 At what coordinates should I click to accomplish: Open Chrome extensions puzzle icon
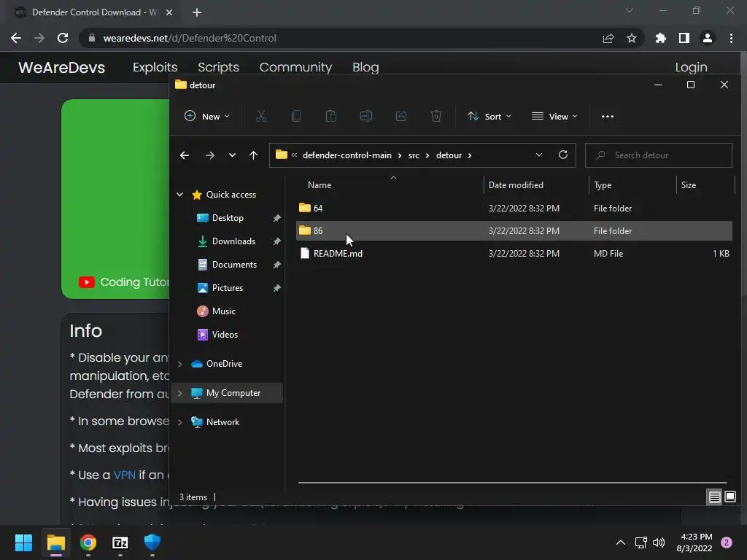pyautogui.click(x=661, y=38)
